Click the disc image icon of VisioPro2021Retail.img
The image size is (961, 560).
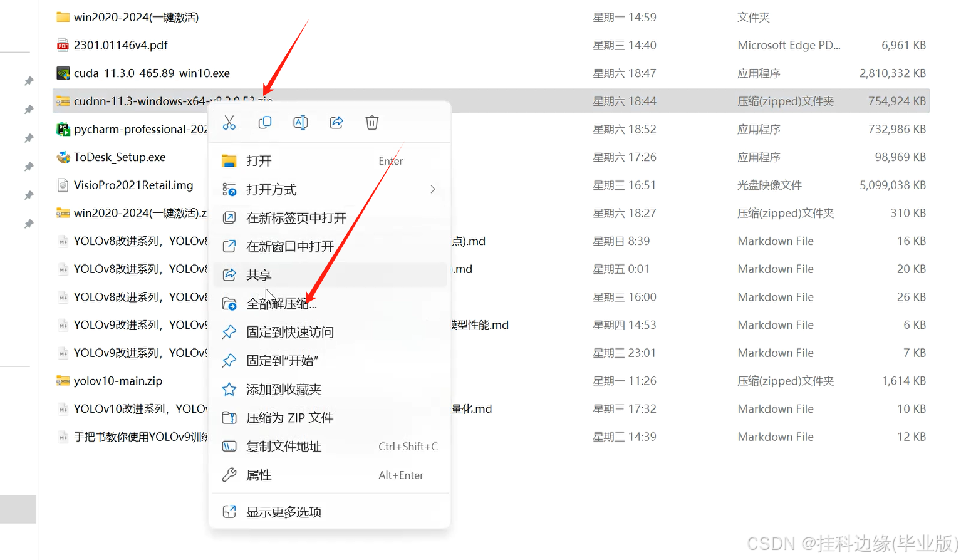63,185
